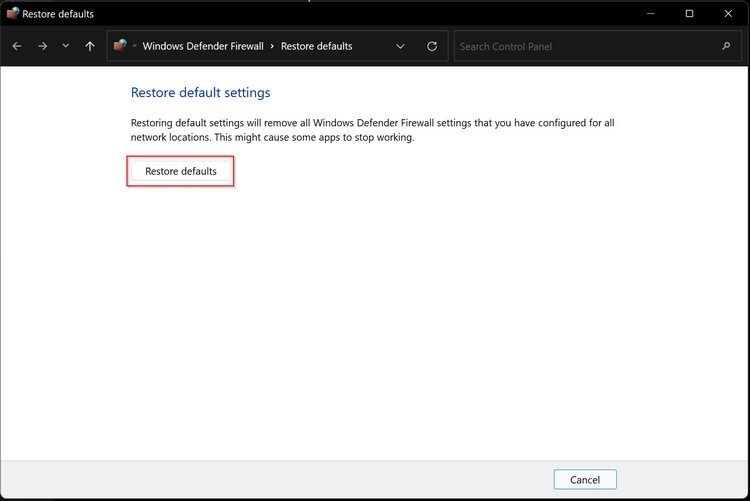Expand address bar history dropdown
This screenshot has height=501, width=750.
pos(400,46)
